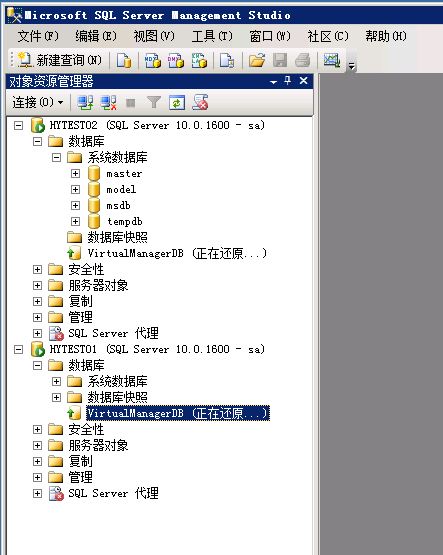Open the 连接(O) dropdown
The image size is (443, 555).
point(38,103)
